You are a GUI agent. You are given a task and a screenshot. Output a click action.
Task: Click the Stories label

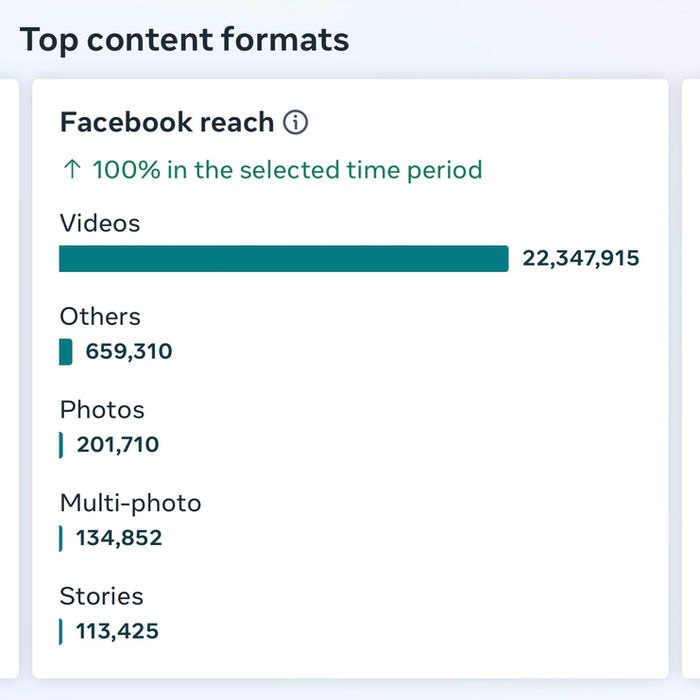pos(101,596)
